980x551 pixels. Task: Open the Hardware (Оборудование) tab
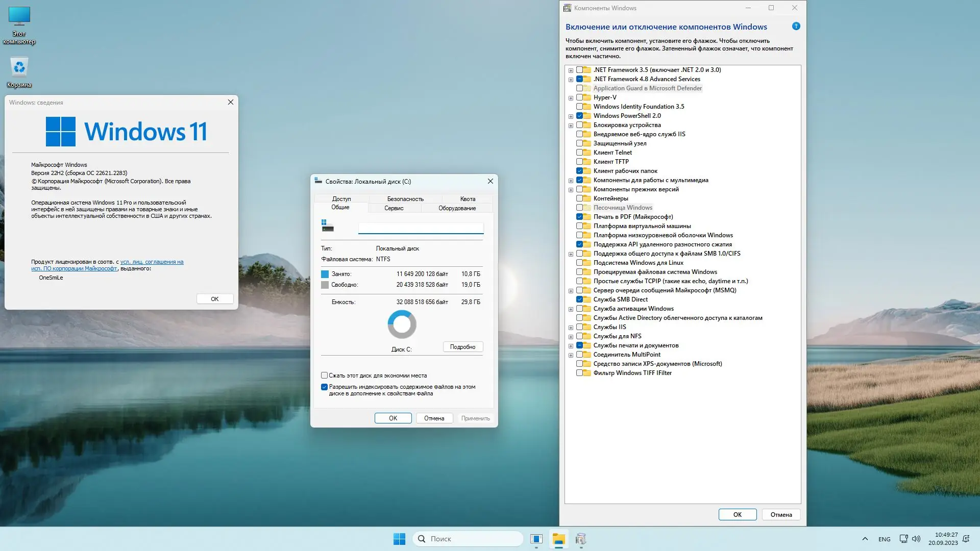pyautogui.click(x=457, y=208)
